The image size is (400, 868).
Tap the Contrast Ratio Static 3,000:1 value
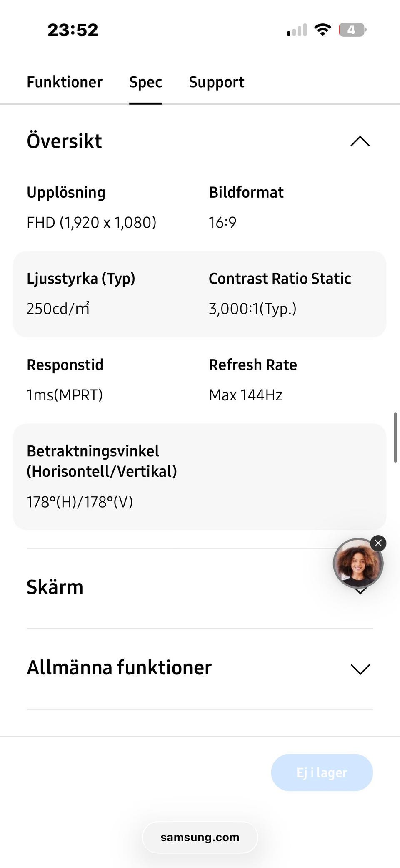pyautogui.click(x=252, y=309)
